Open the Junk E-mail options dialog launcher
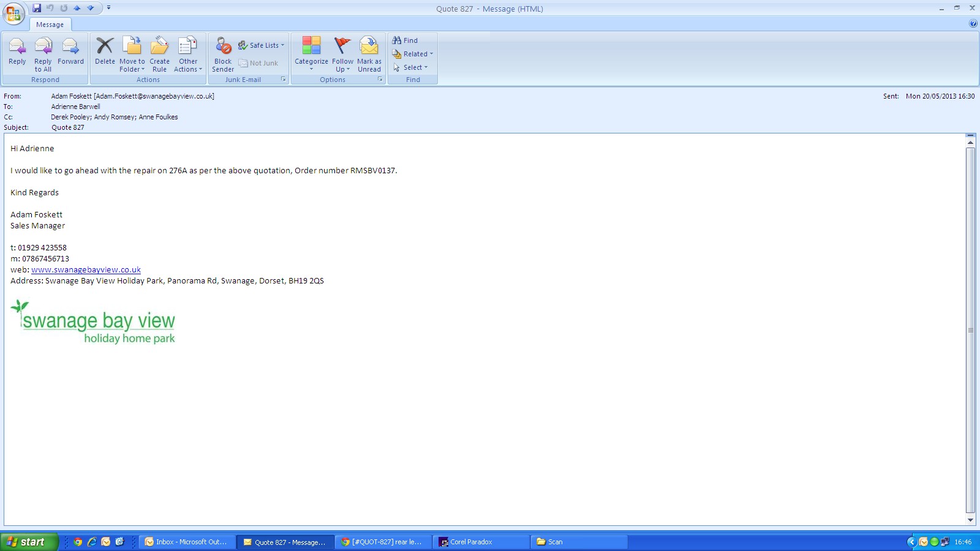 [283, 80]
